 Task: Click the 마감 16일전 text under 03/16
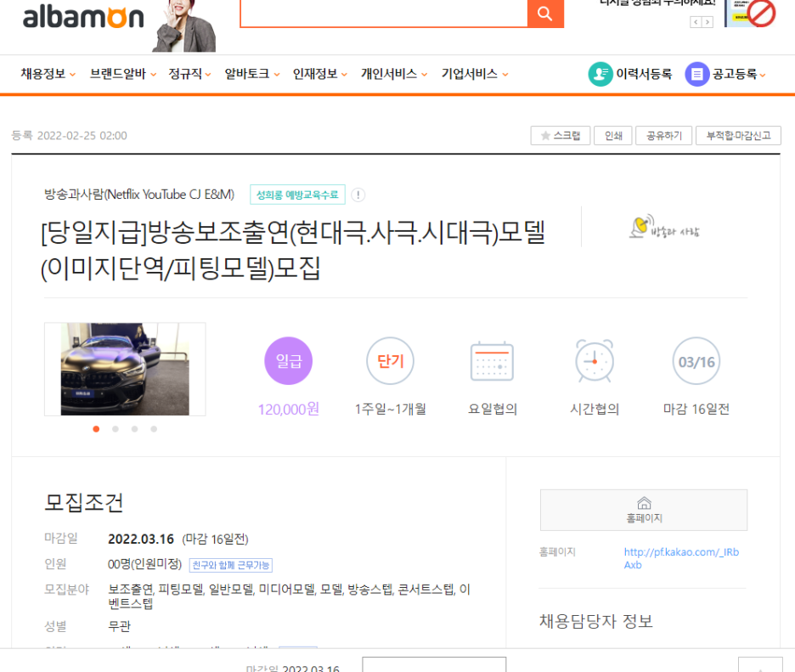pos(696,409)
